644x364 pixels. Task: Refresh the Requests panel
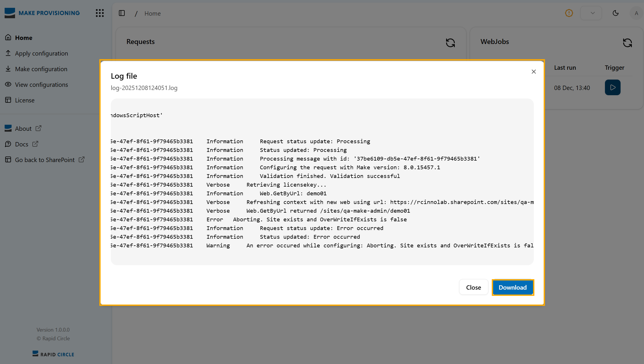(x=450, y=43)
